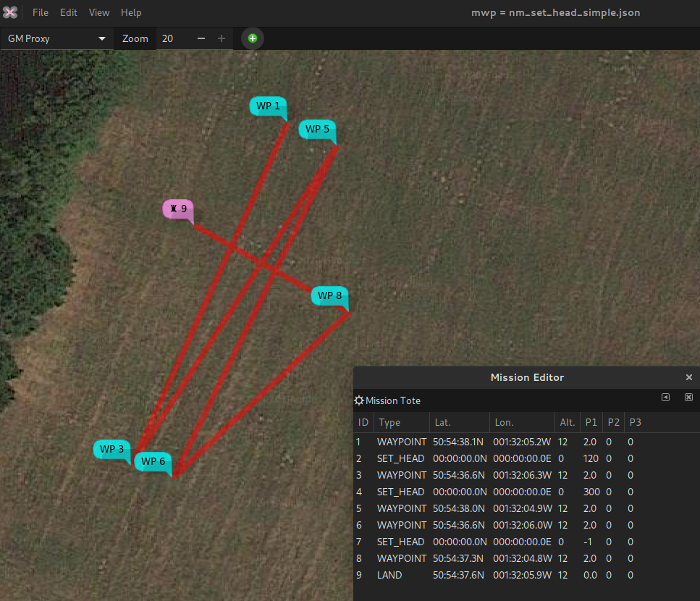The height and width of the screenshot is (601, 700).
Task: Click the mwp application logo icon
Action: pos(9,12)
